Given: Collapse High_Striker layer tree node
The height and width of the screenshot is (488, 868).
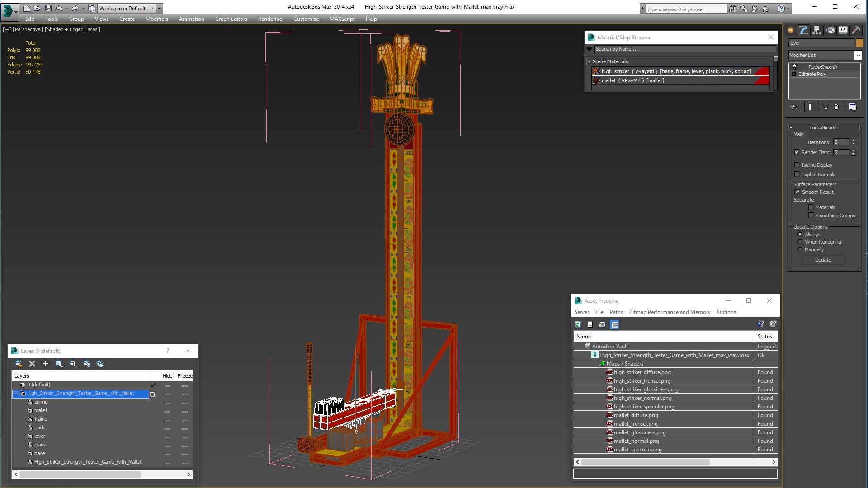Looking at the screenshot, I should (16, 394).
